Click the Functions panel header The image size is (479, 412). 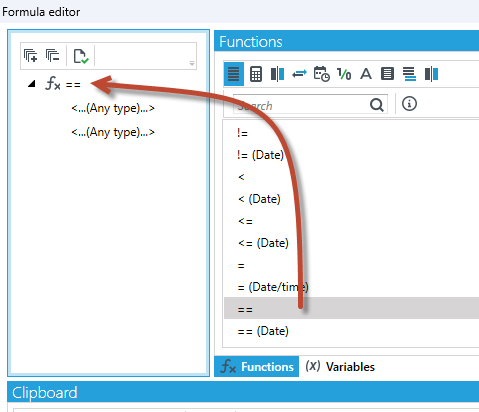(347, 41)
